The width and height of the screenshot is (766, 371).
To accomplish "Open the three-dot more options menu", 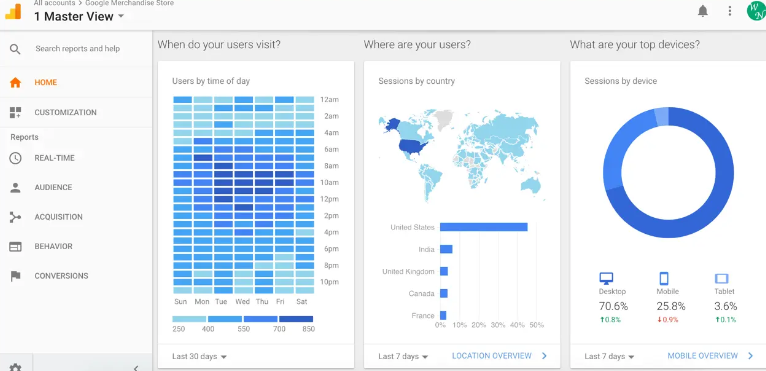I will 730,11.
